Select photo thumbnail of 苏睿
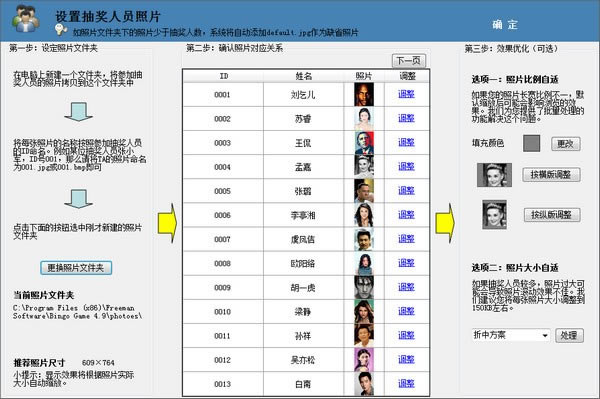 point(364,119)
